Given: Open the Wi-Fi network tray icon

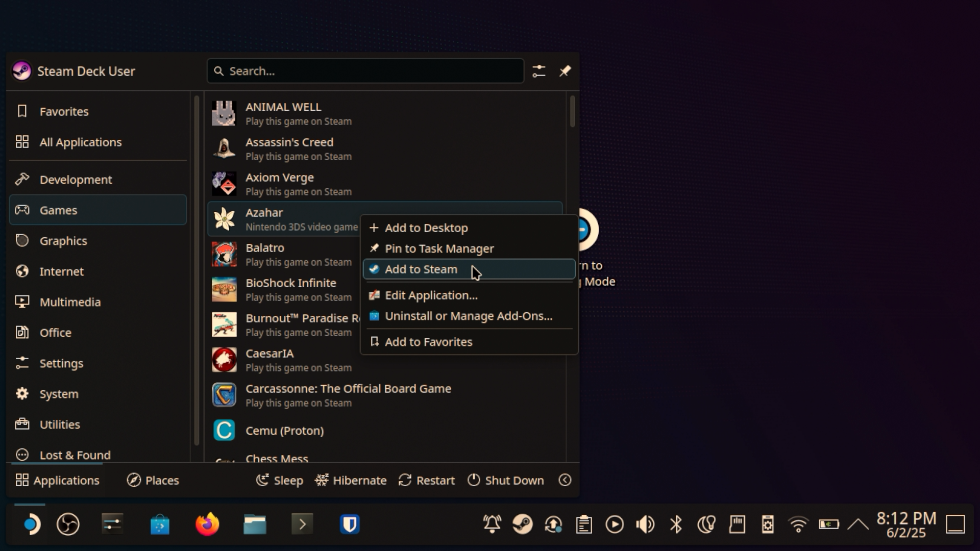Looking at the screenshot, I should 798,524.
